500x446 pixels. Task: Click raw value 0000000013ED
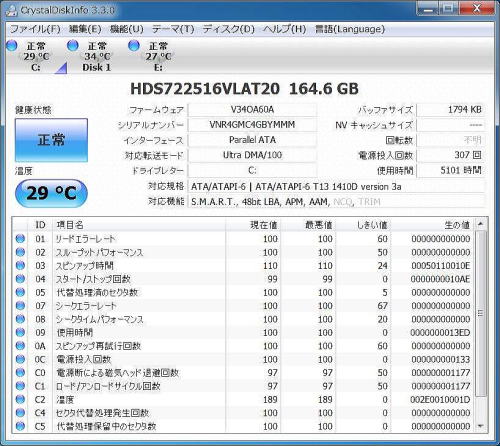click(441, 333)
